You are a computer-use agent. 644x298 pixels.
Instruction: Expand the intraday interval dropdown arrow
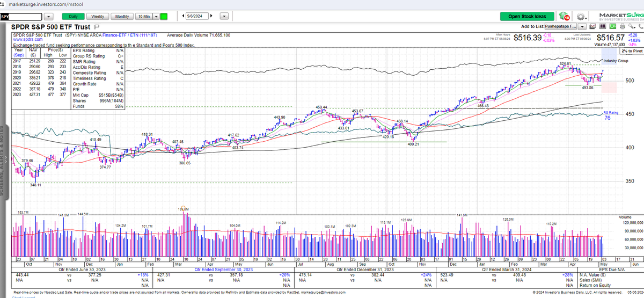[x=156, y=17]
